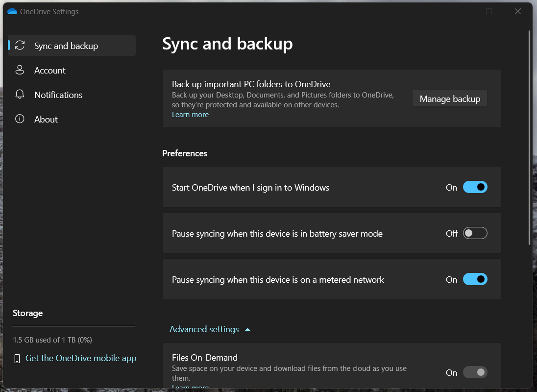Click the storage usage bar
The width and height of the screenshot is (537, 392).
73,326
